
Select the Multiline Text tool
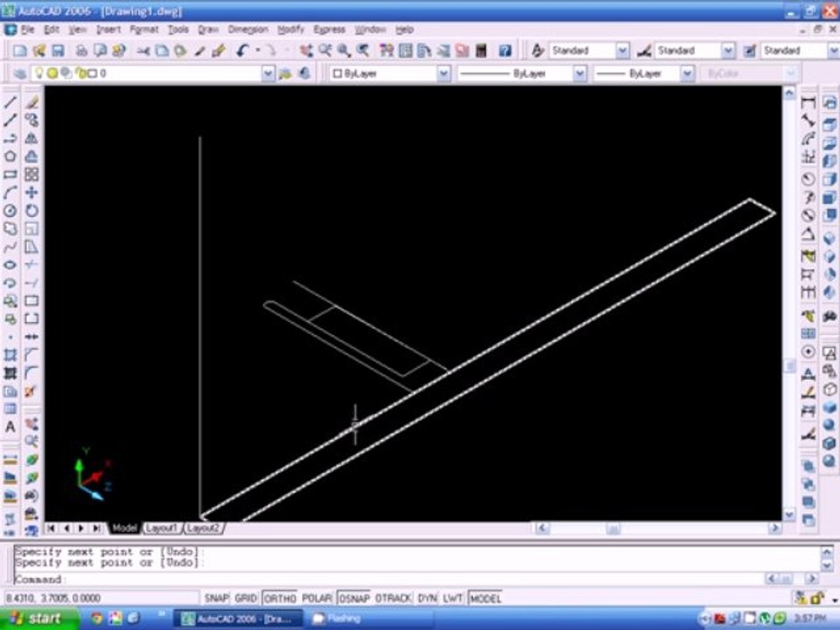(10, 427)
